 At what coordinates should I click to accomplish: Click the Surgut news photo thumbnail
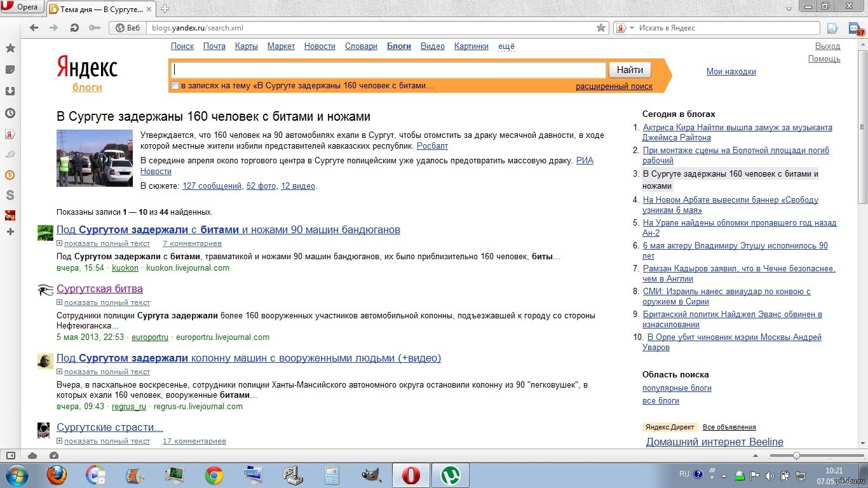tap(94, 158)
